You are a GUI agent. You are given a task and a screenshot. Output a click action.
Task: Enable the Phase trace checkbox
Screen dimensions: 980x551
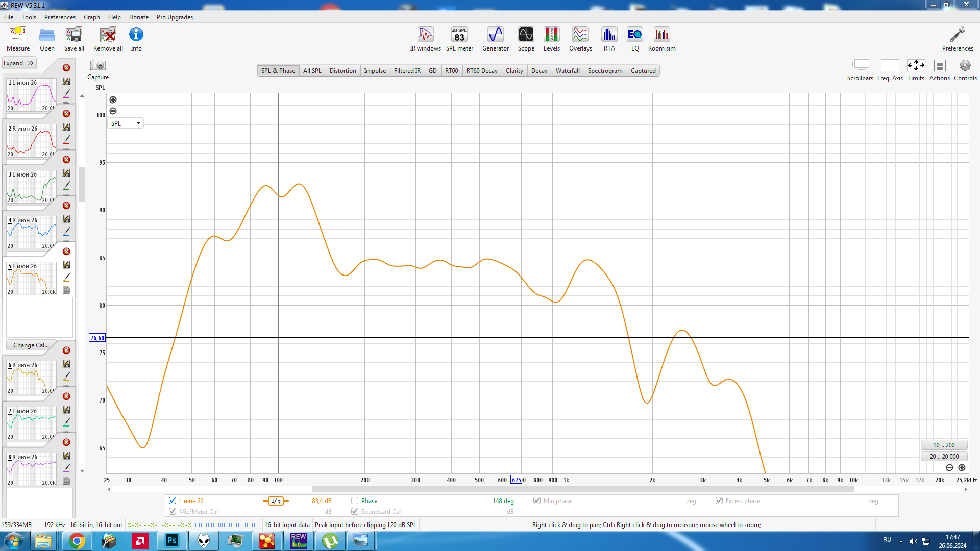[355, 500]
